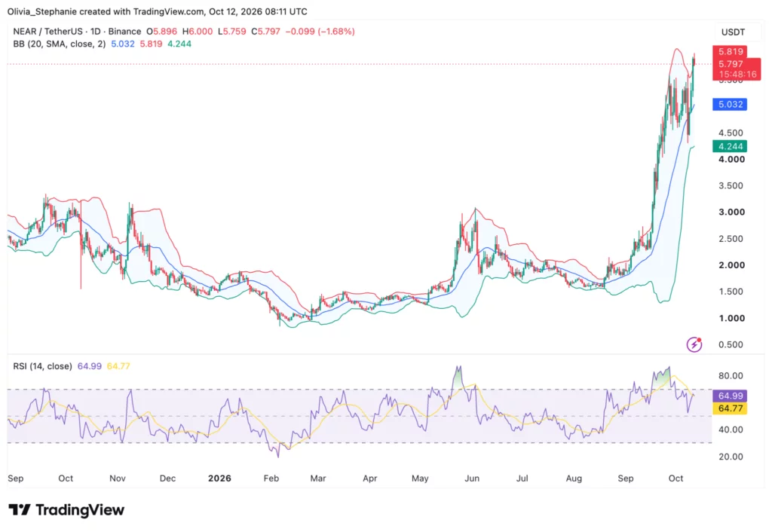Select the NEAR / TetherUS symbol title
772x532 pixels.
77,32
